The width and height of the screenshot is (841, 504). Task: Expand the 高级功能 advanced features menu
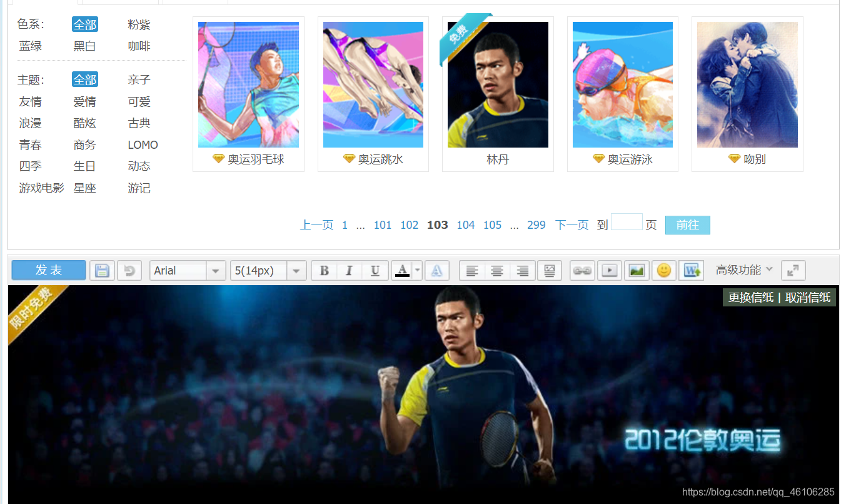pyautogui.click(x=744, y=270)
